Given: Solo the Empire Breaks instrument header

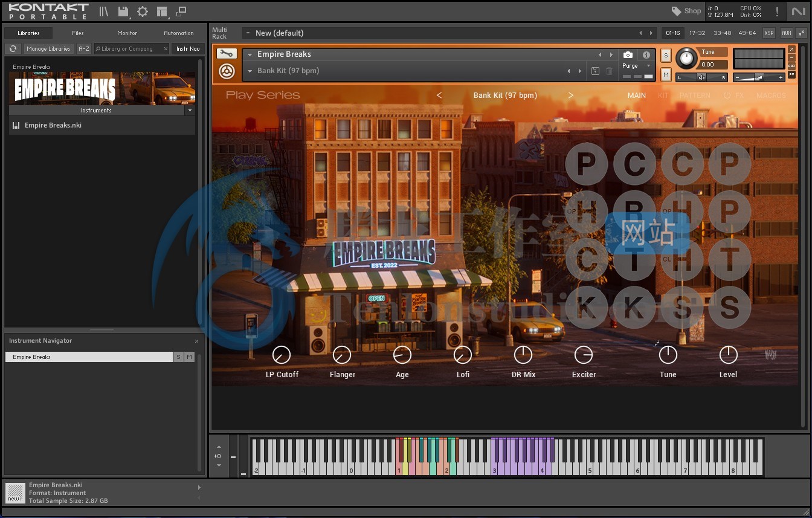Looking at the screenshot, I should 666,56.
